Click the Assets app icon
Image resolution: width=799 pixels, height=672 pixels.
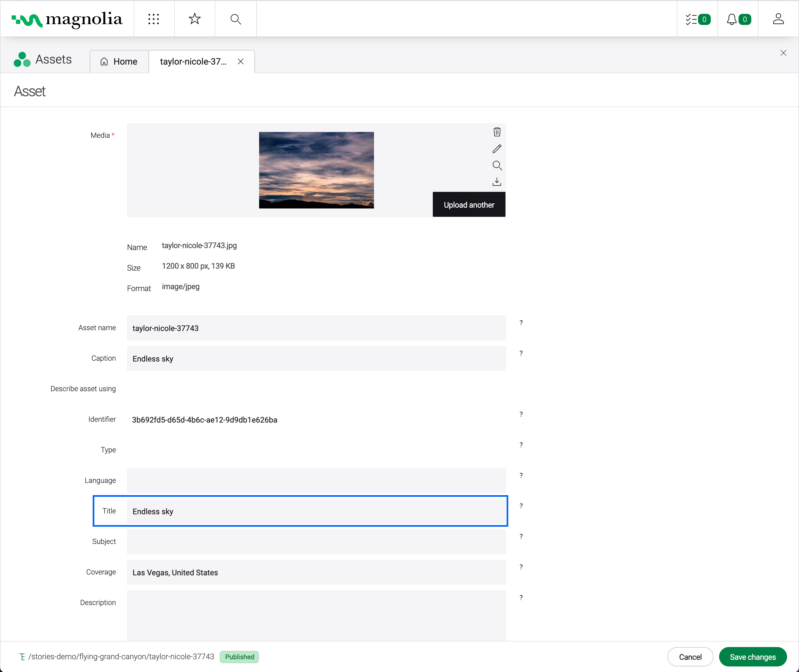pyautogui.click(x=22, y=59)
